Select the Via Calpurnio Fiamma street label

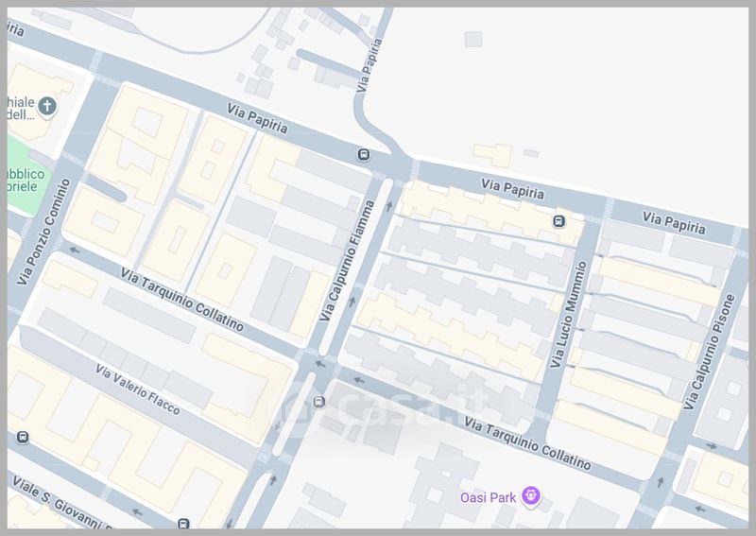[x=348, y=261]
